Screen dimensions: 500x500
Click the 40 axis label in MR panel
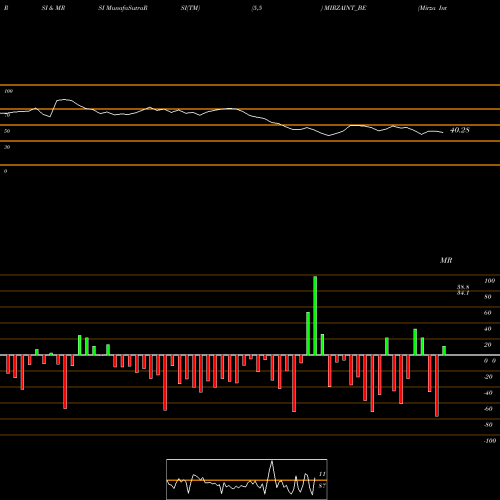[x=488, y=329]
